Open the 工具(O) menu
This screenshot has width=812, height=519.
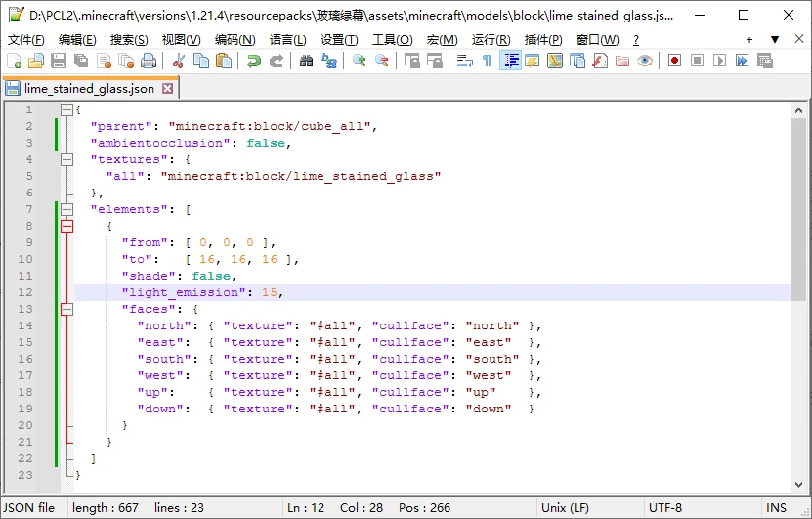(x=393, y=40)
